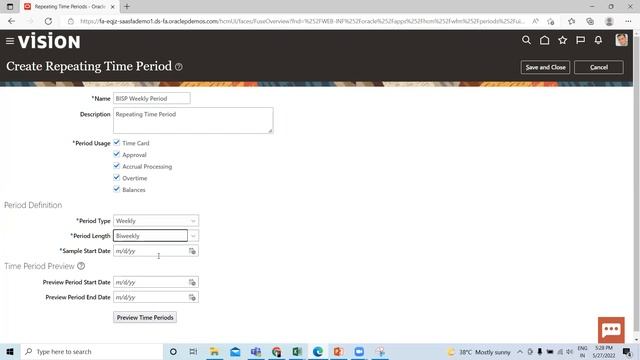Go to the Home icon
This screenshot has height=360, width=640.
(x=544, y=40)
